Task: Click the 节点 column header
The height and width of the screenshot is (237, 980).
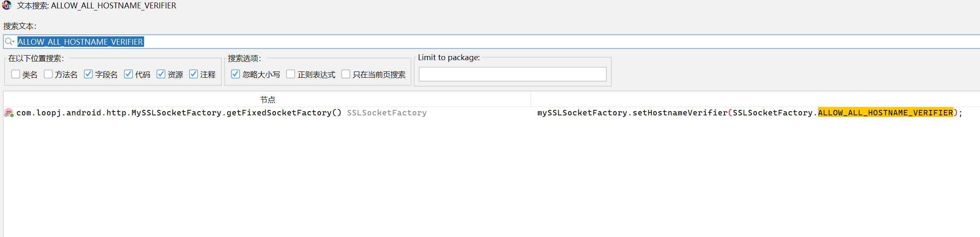Action: pos(267,99)
